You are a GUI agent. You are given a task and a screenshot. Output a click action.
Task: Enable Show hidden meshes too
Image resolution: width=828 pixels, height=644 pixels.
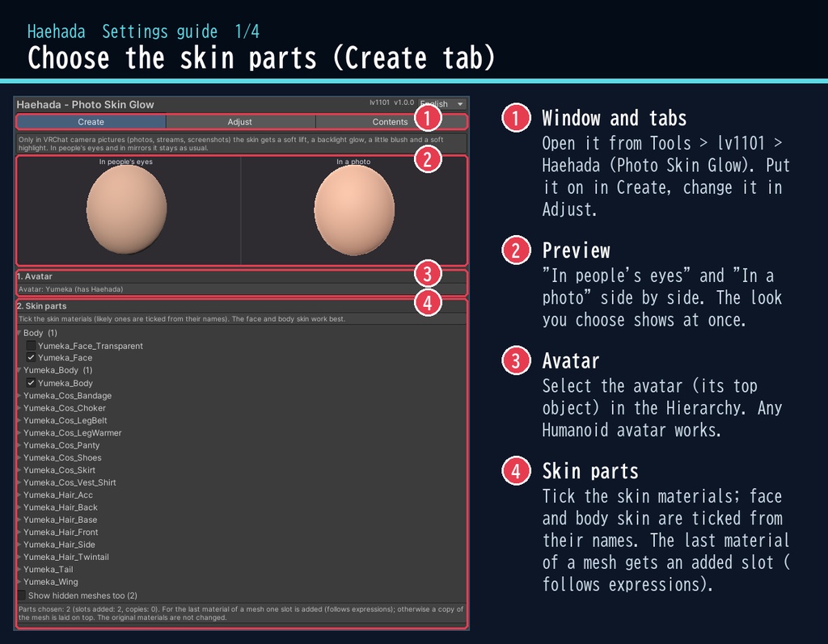[22, 596]
